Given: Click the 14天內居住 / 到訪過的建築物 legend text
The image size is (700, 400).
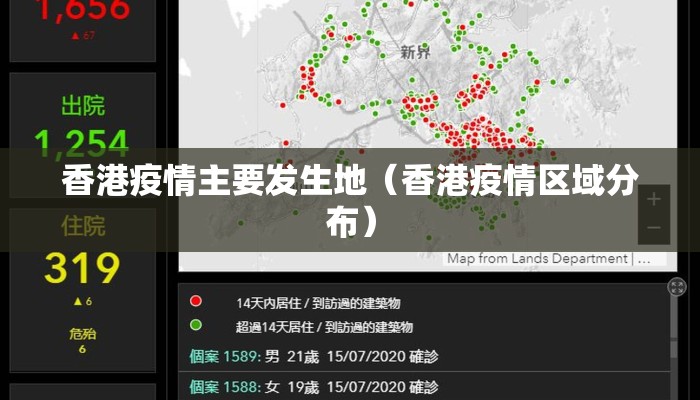Looking at the screenshot, I should pyautogui.click(x=317, y=302).
